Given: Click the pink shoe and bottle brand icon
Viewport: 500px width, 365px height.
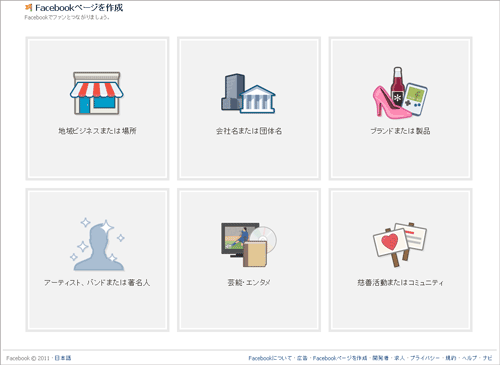Looking at the screenshot, I should pos(400,92).
